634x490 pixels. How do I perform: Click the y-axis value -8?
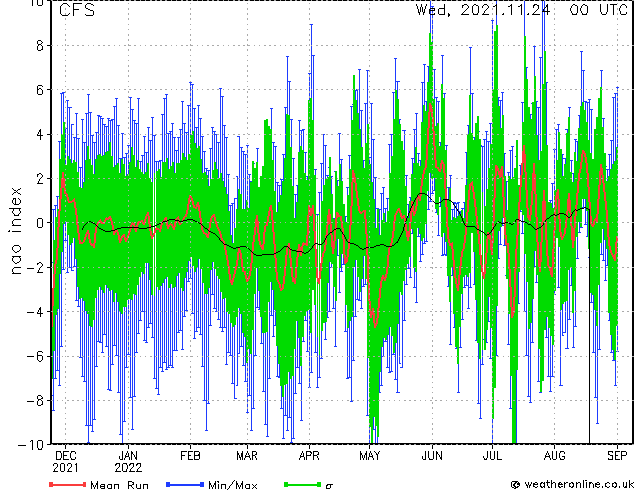pos(35,401)
